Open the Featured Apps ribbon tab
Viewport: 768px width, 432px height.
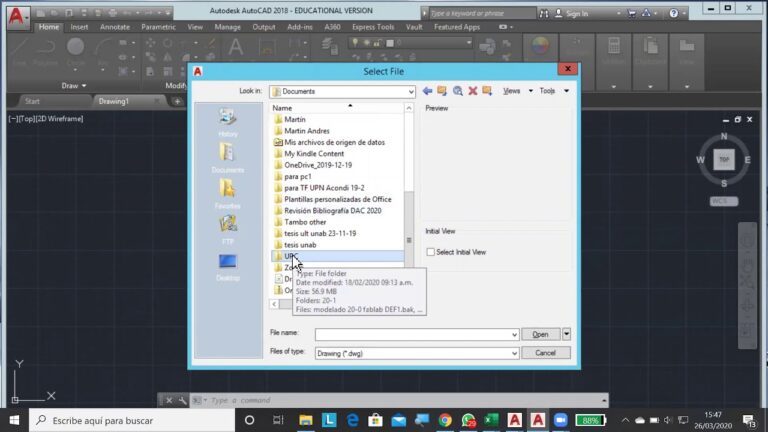click(x=456, y=27)
